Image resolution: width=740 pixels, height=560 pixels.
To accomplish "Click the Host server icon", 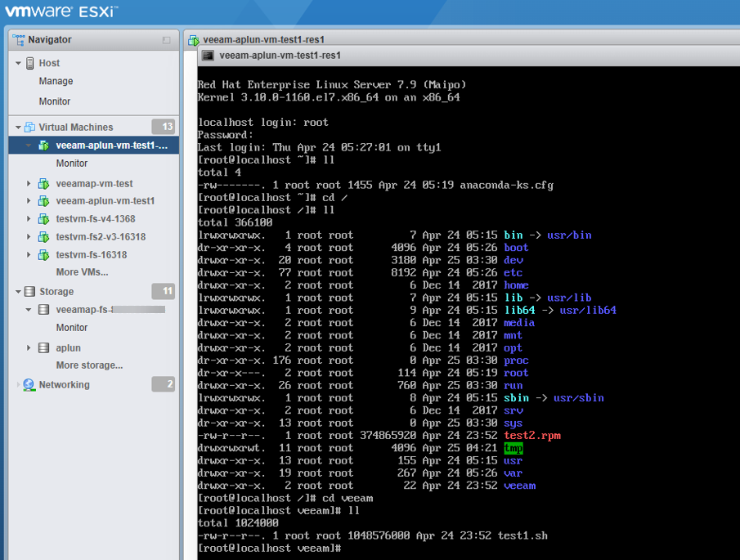I will (x=29, y=63).
